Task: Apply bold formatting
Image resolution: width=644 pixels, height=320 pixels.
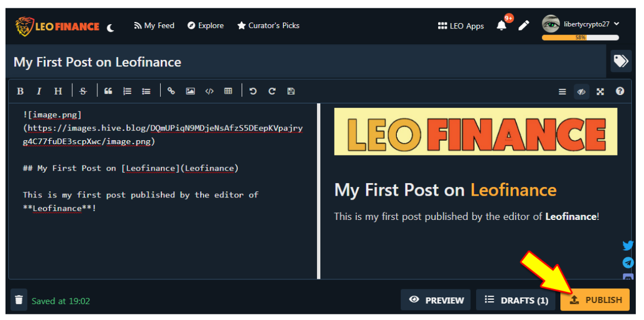Action: [20, 91]
